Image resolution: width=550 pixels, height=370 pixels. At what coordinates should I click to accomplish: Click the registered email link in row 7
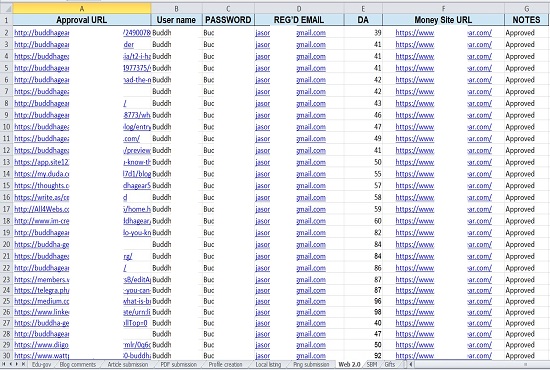click(x=290, y=92)
